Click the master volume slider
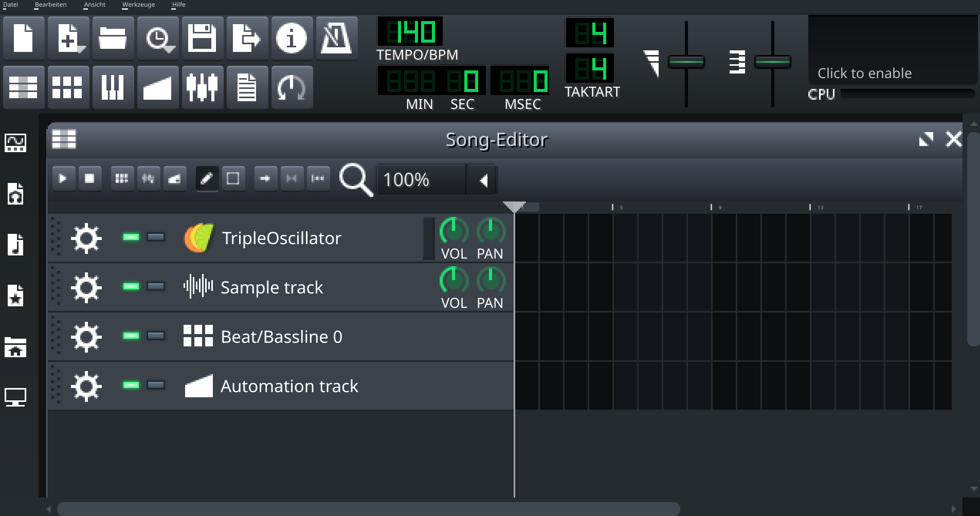Viewport: 980px width, 516px height. (x=686, y=62)
